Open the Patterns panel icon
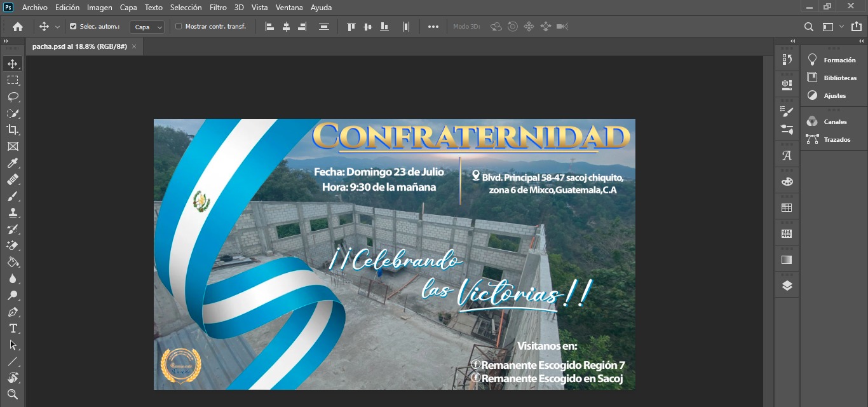 pyautogui.click(x=787, y=233)
